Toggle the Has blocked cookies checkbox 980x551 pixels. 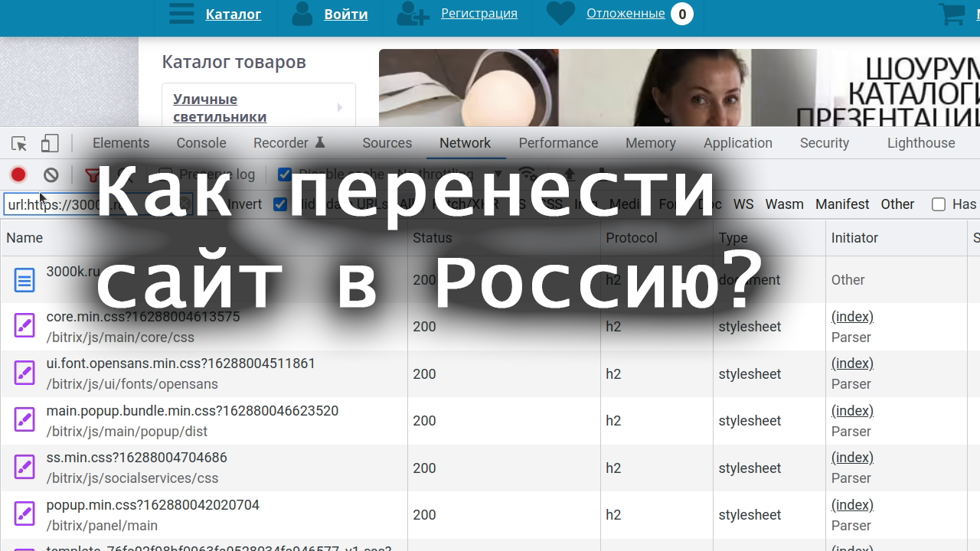click(x=939, y=204)
